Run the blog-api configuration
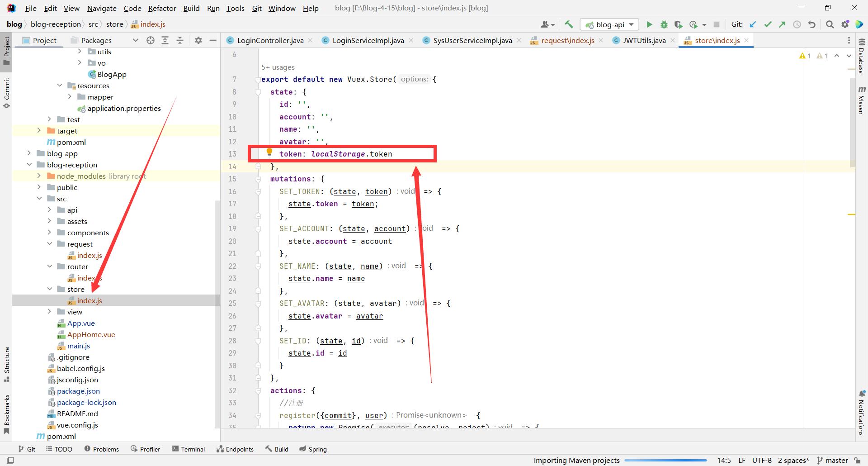The image size is (868, 466). (649, 24)
